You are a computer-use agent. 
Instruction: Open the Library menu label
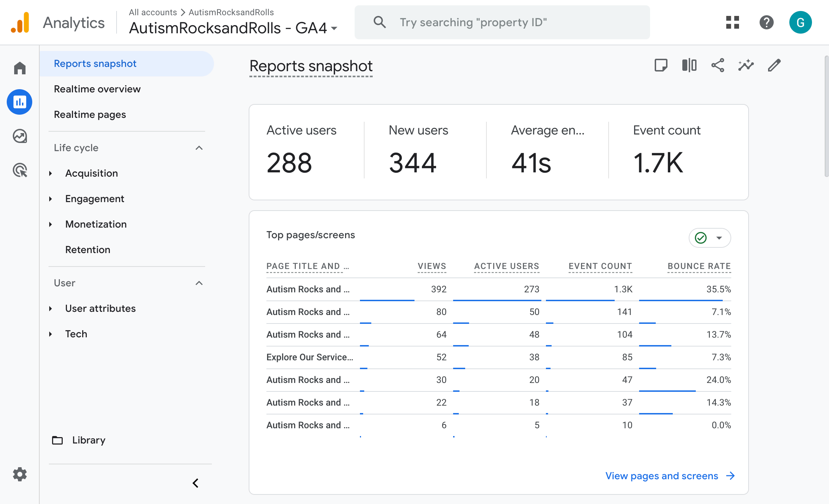tap(89, 440)
